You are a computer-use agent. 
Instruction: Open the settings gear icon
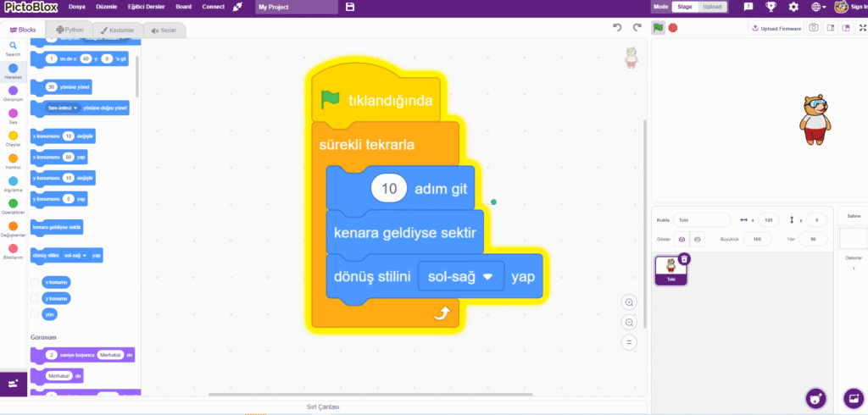pyautogui.click(x=793, y=7)
